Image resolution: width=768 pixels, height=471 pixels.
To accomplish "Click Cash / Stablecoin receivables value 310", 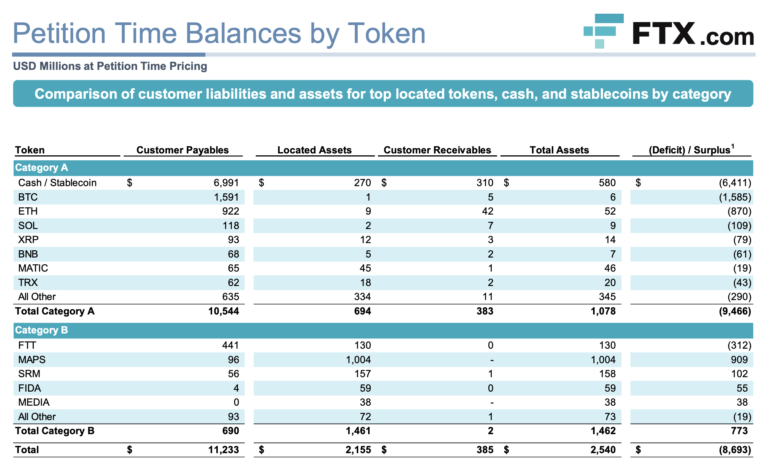I will tap(485, 183).
